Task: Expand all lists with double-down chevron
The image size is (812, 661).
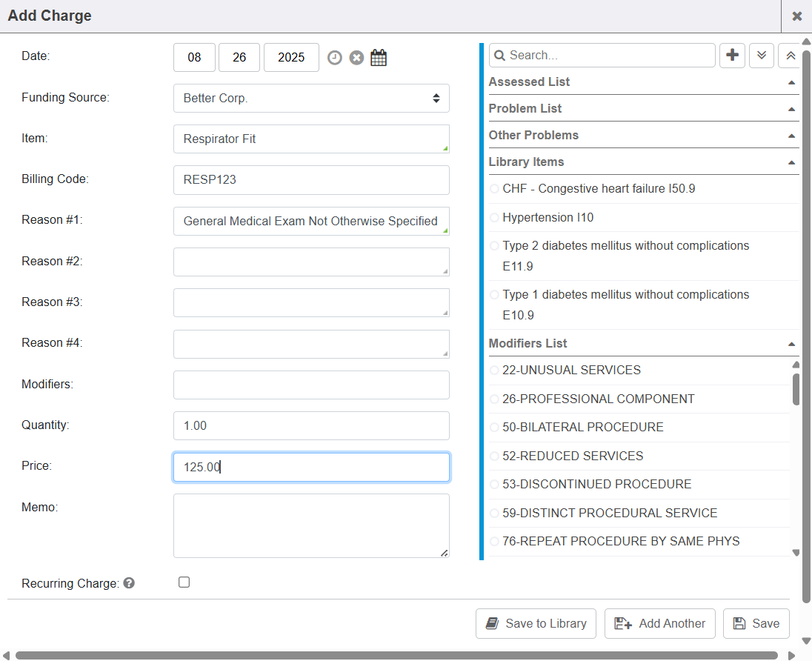Action: tap(762, 56)
